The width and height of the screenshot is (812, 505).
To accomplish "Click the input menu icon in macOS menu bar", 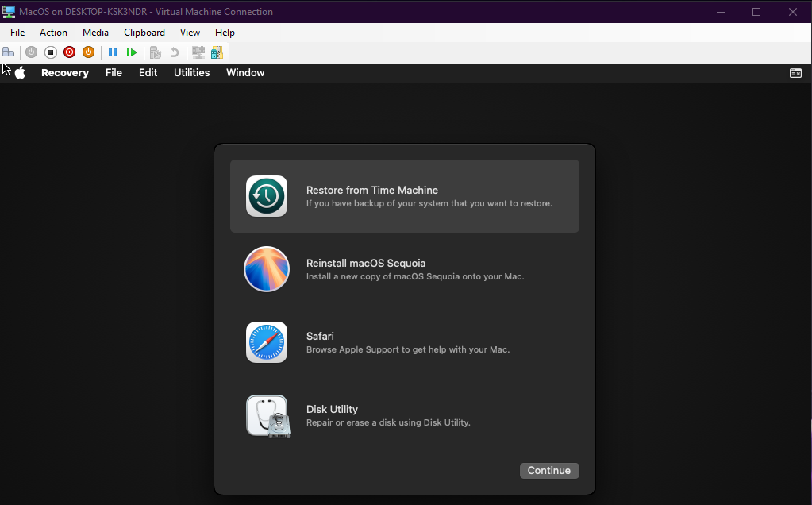I will [795, 73].
